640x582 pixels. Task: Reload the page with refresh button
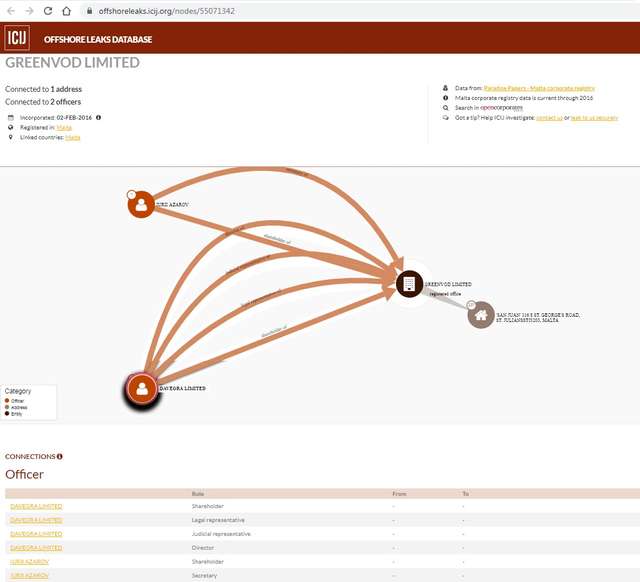46,10
